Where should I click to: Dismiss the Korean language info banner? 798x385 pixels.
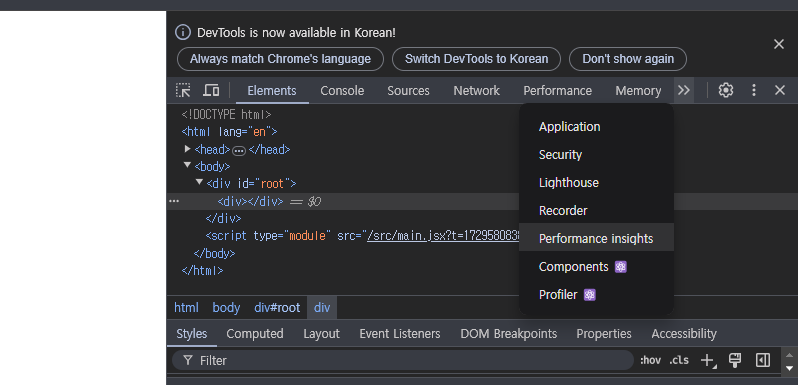[779, 44]
